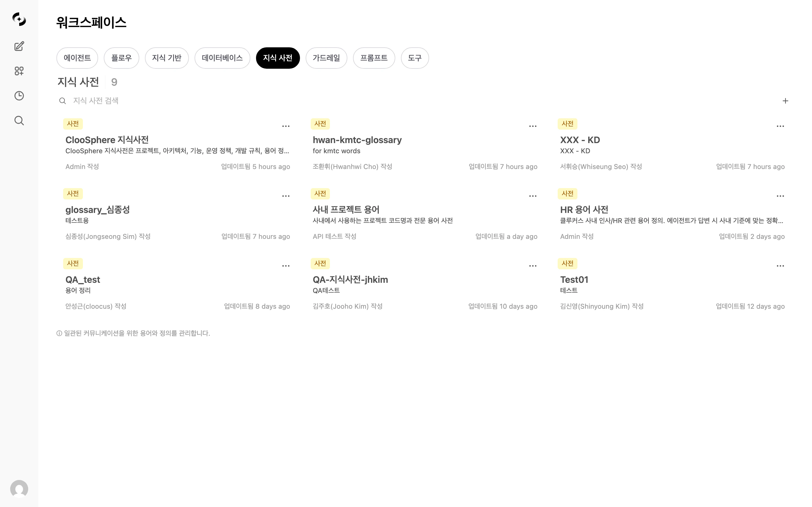Open overflow menu on HR 용어 사전 card
Image resolution: width=812 pixels, height=507 pixels.
(780, 195)
